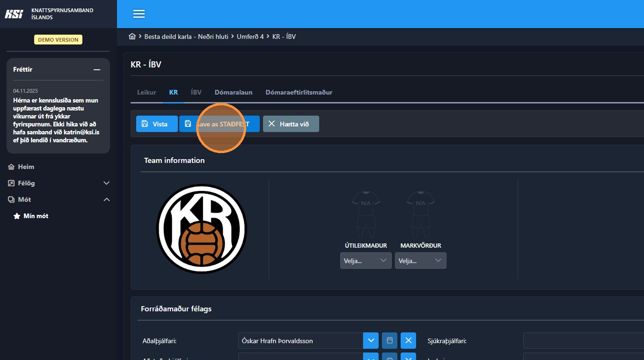Click the Save as STAÐFEST button
This screenshot has width=644, height=360.
220,124
